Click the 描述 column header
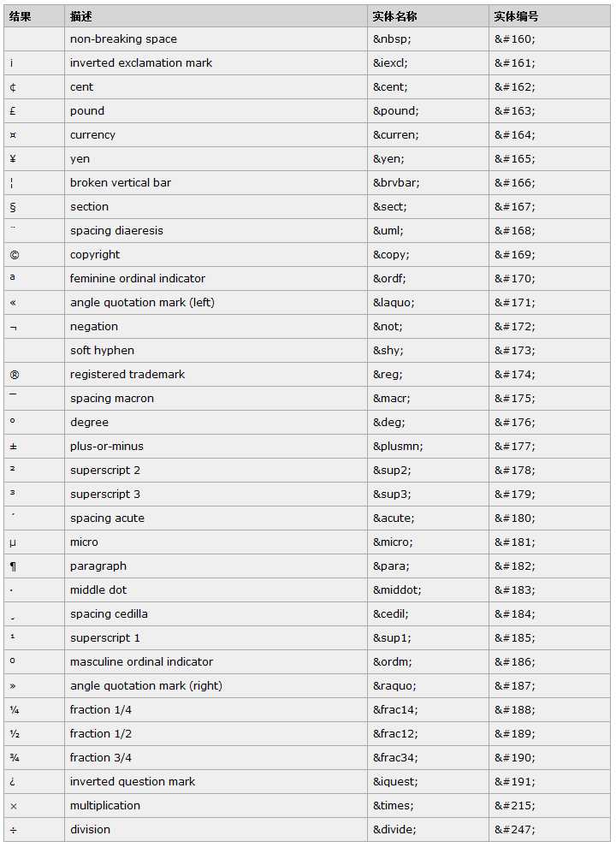 pos(81,16)
